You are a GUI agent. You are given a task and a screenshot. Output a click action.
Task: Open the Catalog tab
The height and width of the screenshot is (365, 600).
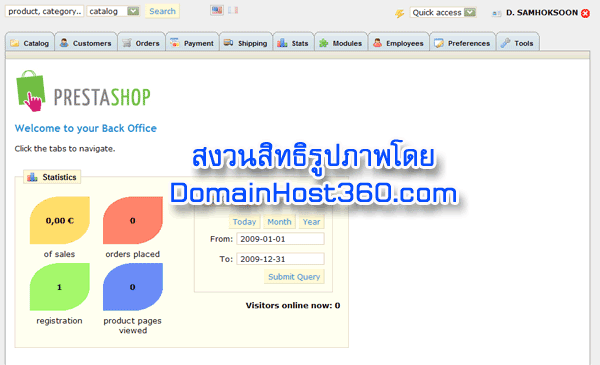click(30, 42)
